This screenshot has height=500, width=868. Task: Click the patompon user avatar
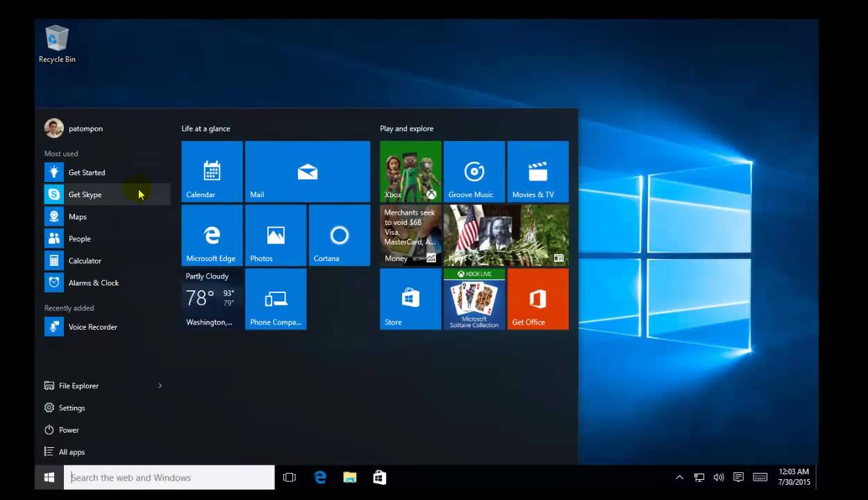tap(54, 128)
